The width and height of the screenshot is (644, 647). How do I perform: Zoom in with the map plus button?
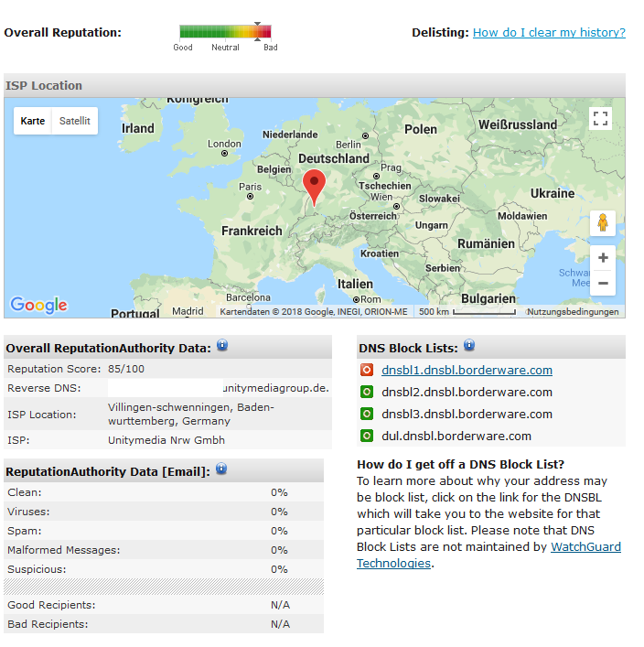(602, 258)
